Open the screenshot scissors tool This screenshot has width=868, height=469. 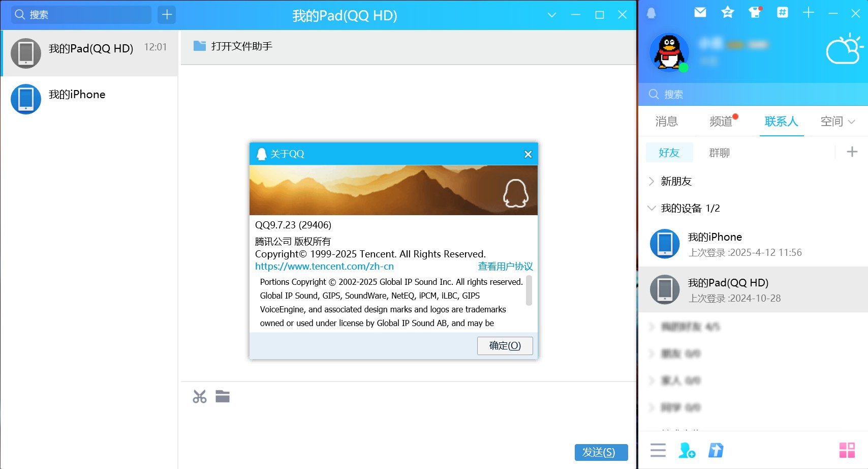tap(200, 397)
